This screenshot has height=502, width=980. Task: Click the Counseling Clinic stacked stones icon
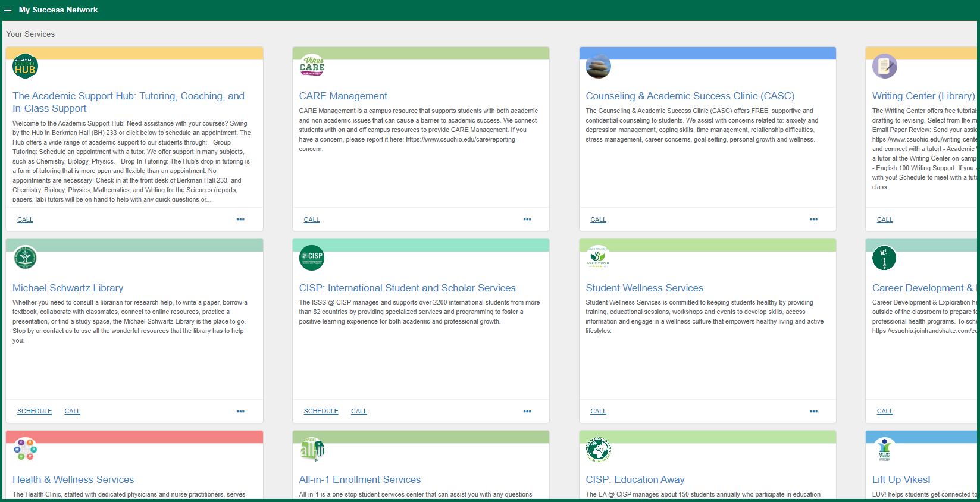coord(598,66)
